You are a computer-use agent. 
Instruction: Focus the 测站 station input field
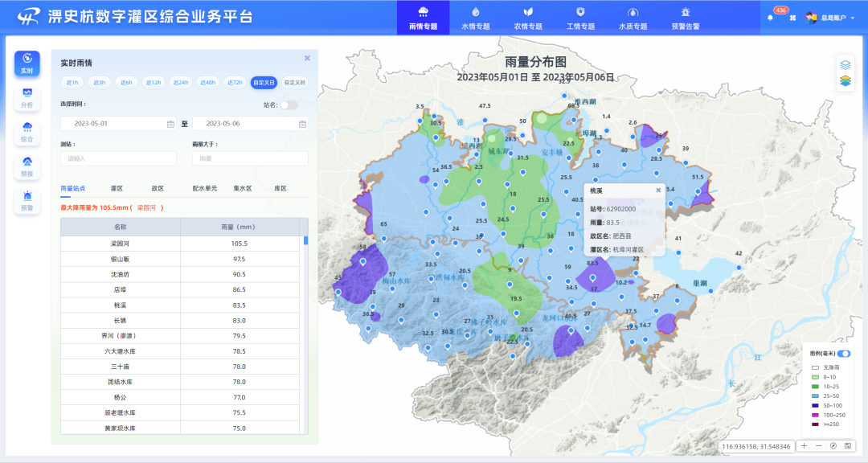pyautogui.click(x=118, y=158)
